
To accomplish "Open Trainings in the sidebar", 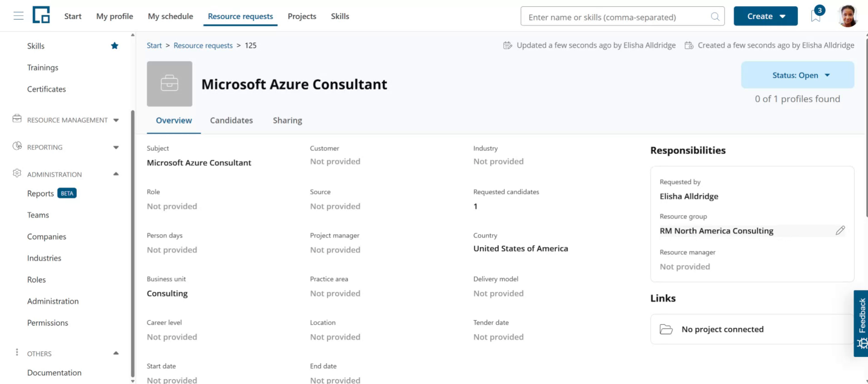I will pos(42,67).
